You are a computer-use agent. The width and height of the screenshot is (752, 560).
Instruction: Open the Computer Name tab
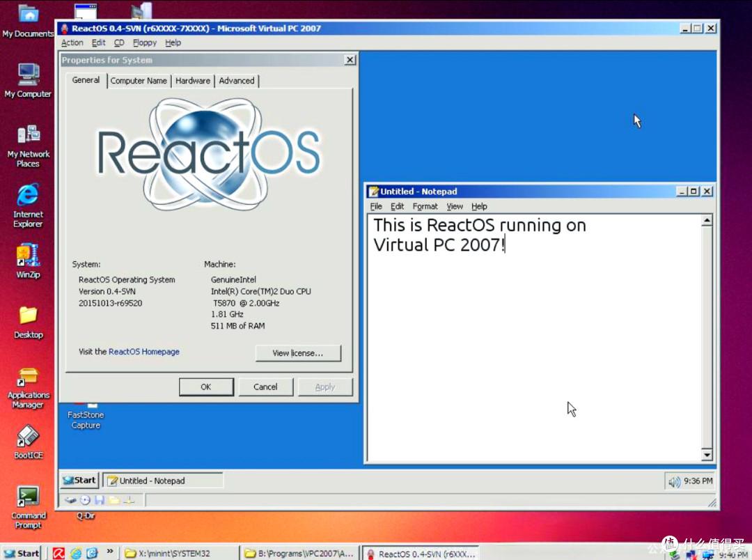(x=139, y=81)
